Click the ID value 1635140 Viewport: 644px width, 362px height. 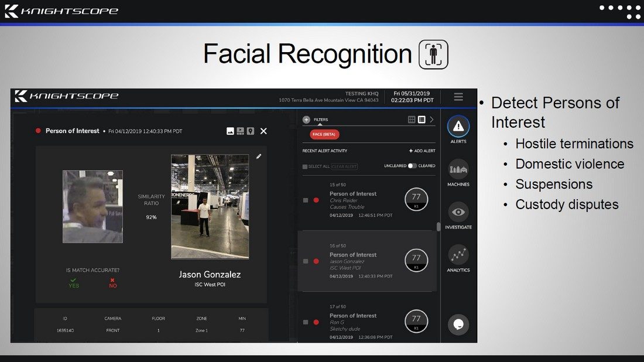tap(65, 330)
